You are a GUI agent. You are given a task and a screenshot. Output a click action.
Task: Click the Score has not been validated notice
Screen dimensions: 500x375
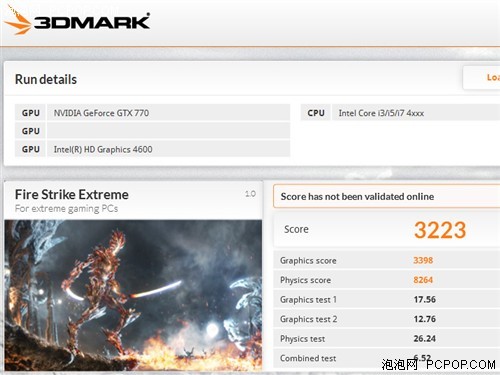click(x=387, y=196)
